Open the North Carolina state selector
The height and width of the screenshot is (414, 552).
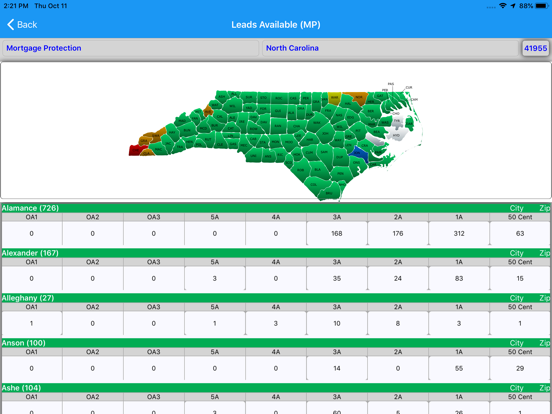coord(390,48)
